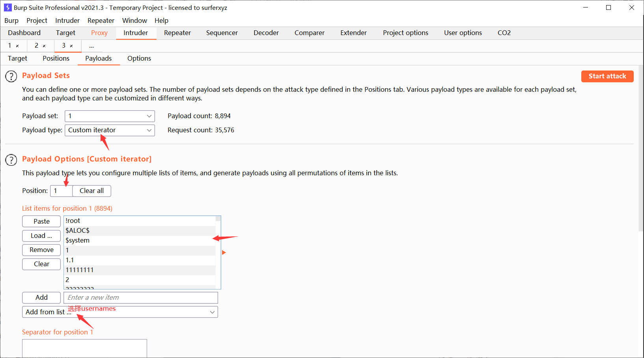644x358 pixels.
Task: Switch to the User options tab
Action: (x=463, y=33)
